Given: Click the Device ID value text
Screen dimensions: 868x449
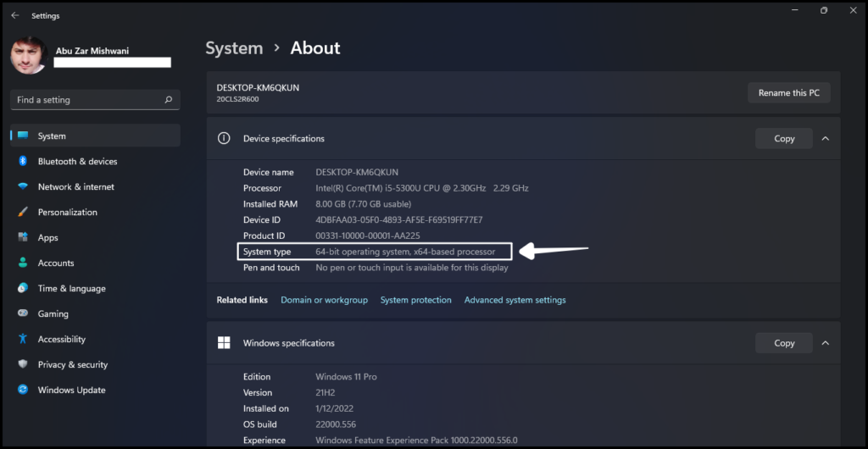Looking at the screenshot, I should pyautogui.click(x=399, y=219).
